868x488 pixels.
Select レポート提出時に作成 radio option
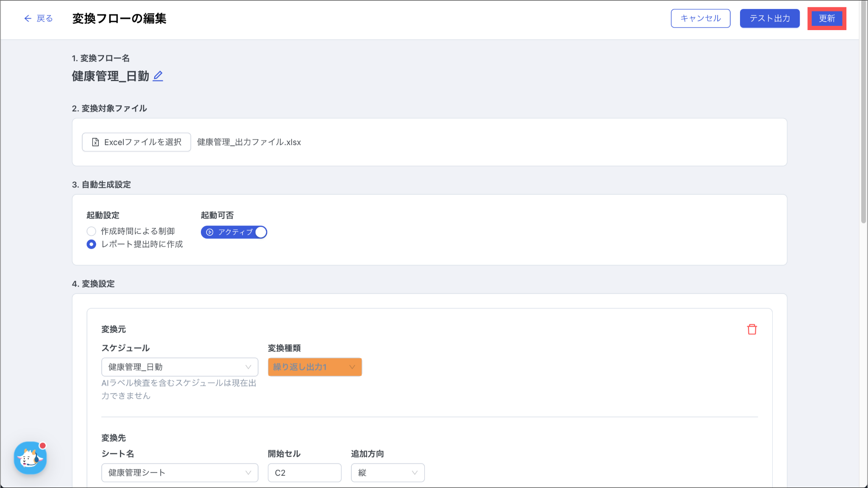coord(91,245)
